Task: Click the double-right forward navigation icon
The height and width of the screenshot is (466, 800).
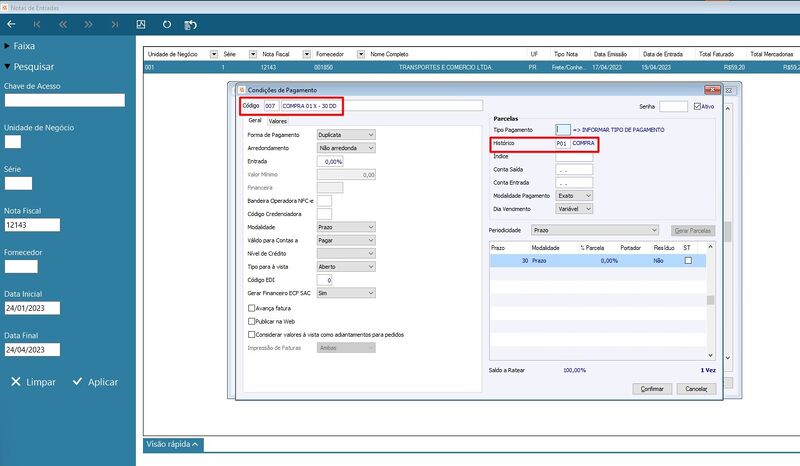Action: point(88,24)
